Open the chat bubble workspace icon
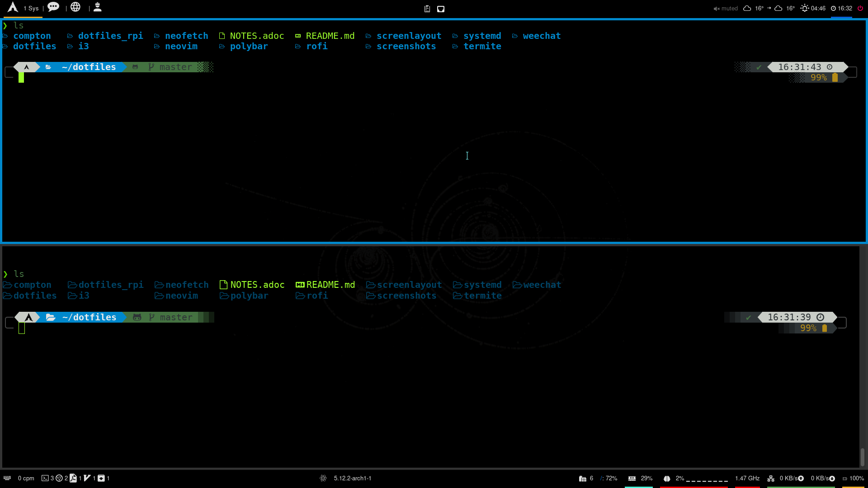The height and width of the screenshot is (488, 868). click(x=53, y=7)
